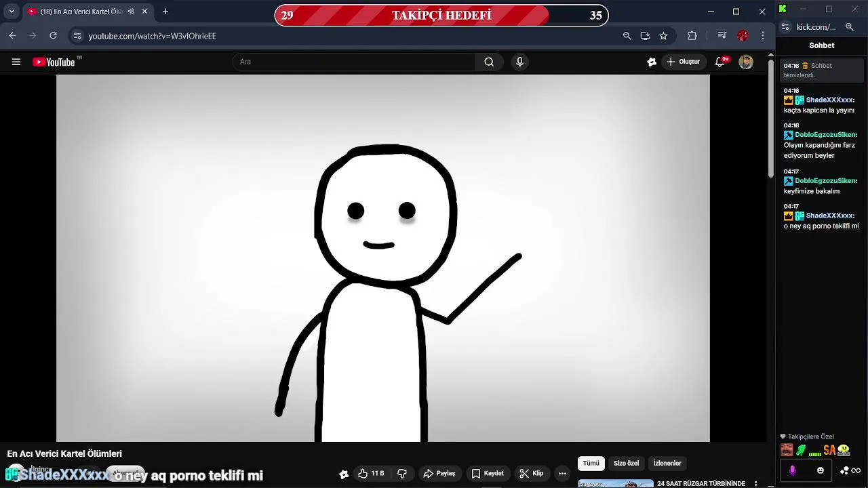
Task: Click DobloEgzozuSiken username above 'keyfimize bakalım'
Action: [x=826, y=181]
